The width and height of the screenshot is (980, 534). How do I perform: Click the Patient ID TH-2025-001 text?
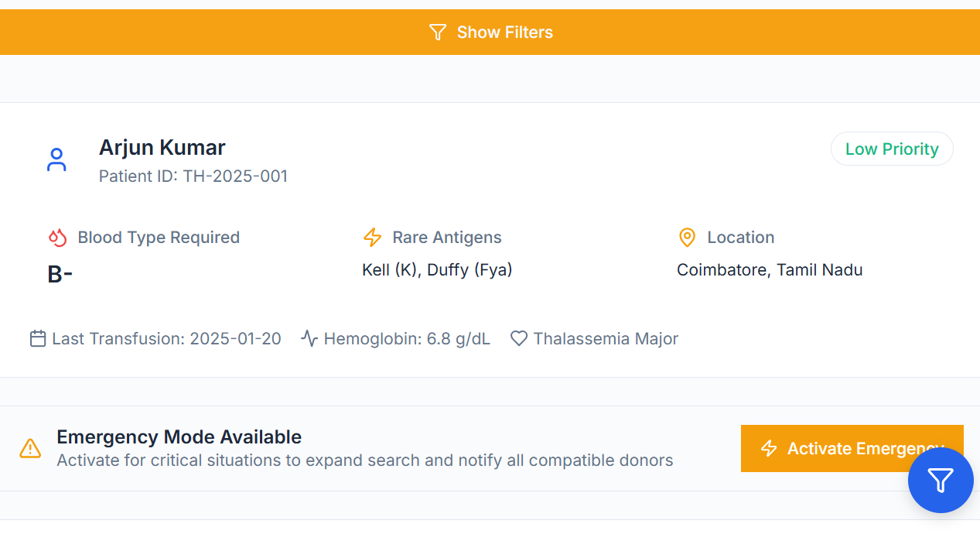193,176
